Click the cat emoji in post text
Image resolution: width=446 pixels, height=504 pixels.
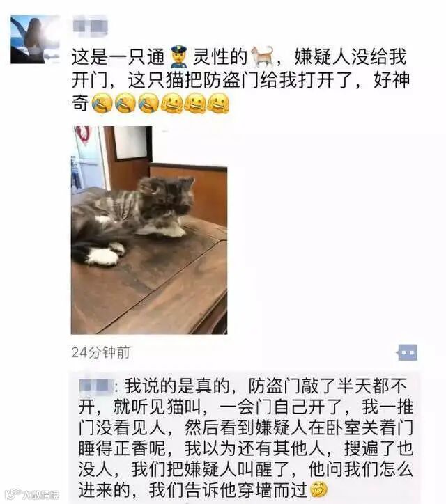263,57
